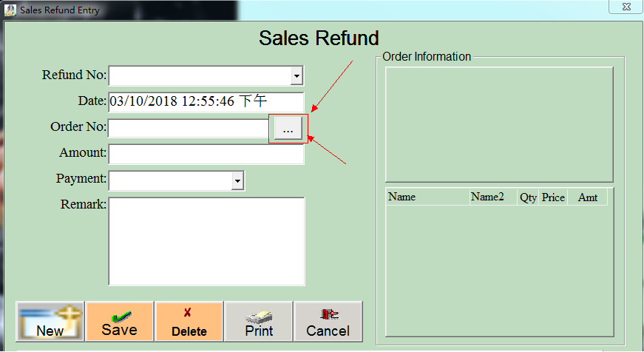Click the upper Order Information panel

coord(499,124)
